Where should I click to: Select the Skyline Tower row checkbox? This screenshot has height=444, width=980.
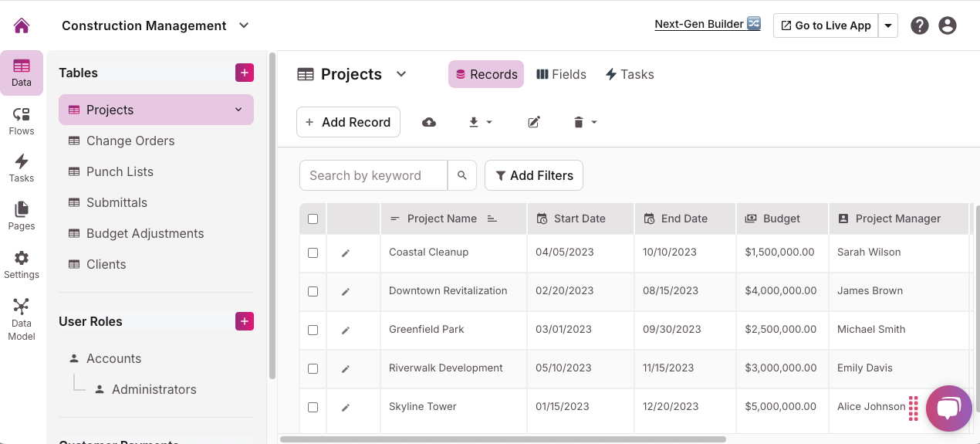[313, 407]
